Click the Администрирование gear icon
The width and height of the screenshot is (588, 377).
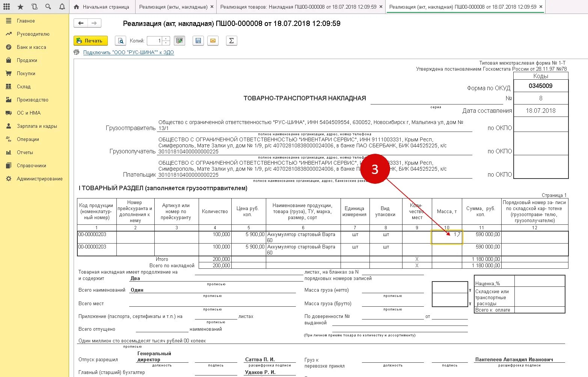coord(9,179)
